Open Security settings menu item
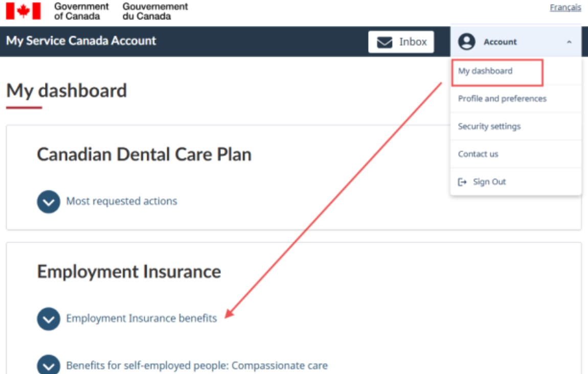 click(x=489, y=126)
